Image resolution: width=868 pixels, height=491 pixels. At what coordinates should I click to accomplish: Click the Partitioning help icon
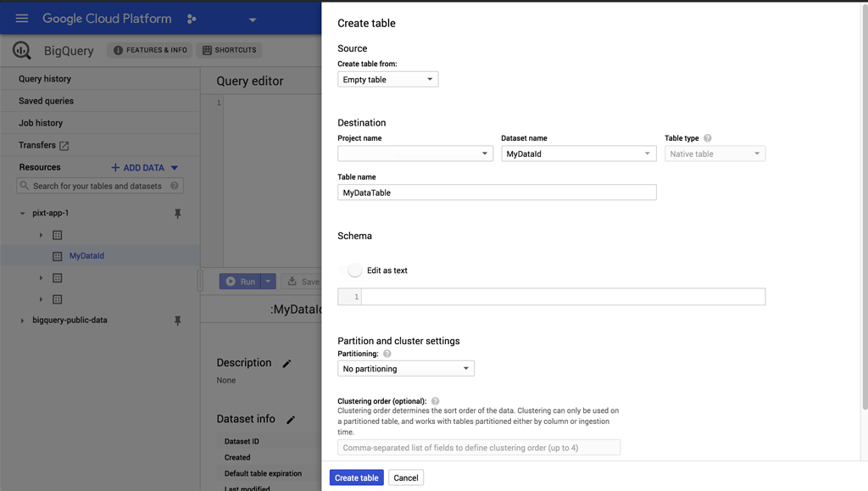point(387,354)
